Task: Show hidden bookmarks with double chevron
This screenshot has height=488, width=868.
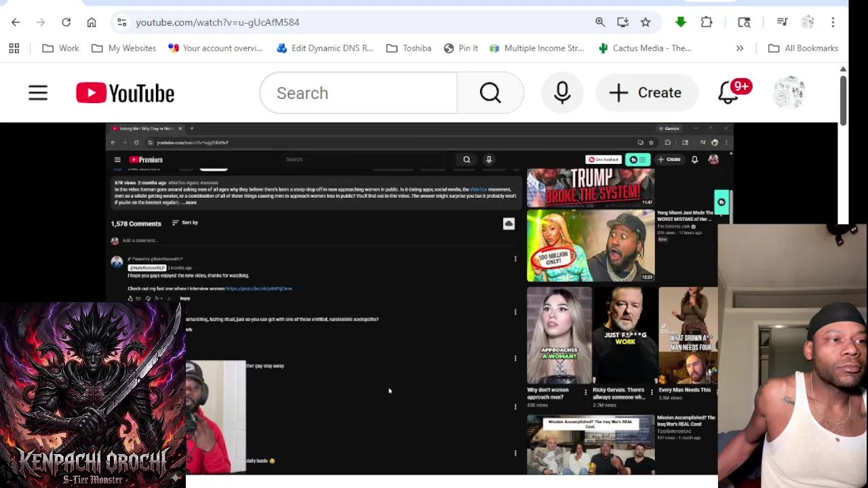Action: pos(740,48)
